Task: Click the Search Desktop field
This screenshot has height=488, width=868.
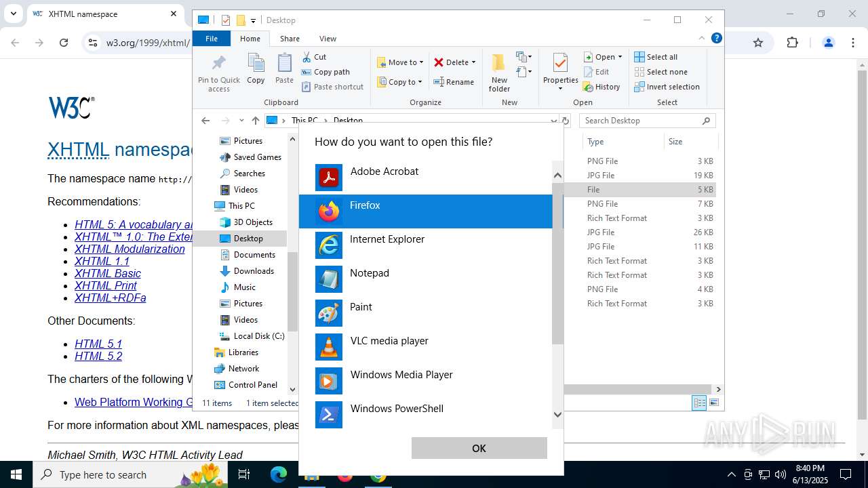Action: click(x=648, y=121)
